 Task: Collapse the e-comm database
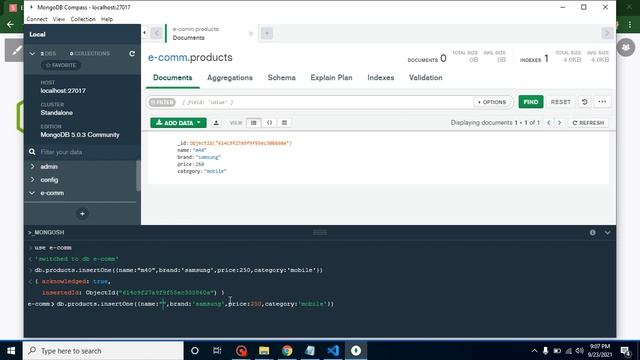coord(32,193)
